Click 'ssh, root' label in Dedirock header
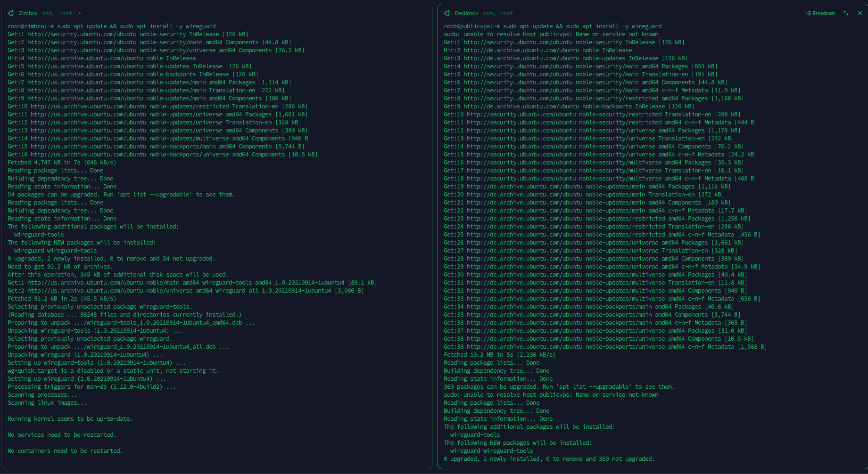868x474 pixels. (498, 13)
